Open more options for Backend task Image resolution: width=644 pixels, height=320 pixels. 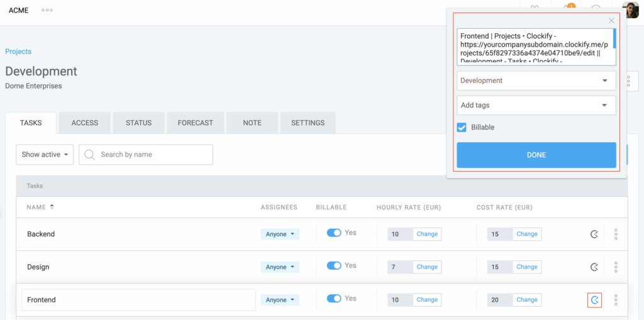pyautogui.click(x=616, y=234)
